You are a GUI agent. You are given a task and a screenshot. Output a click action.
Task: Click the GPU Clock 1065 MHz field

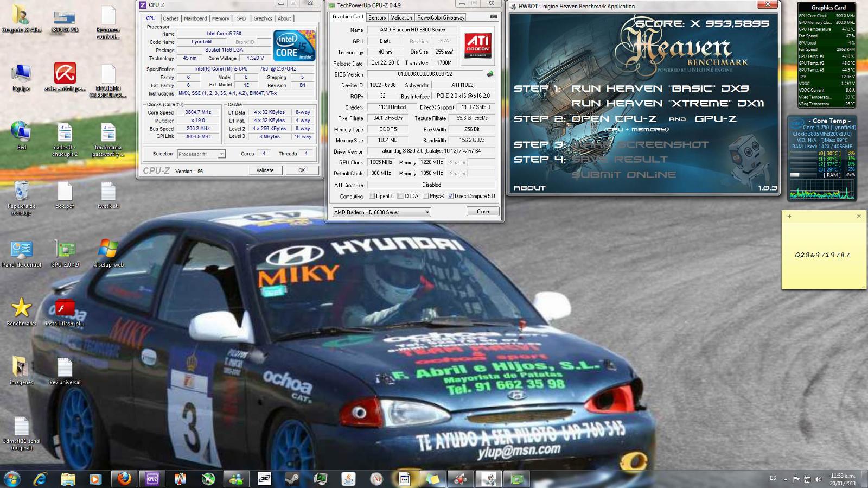pos(381,162)
